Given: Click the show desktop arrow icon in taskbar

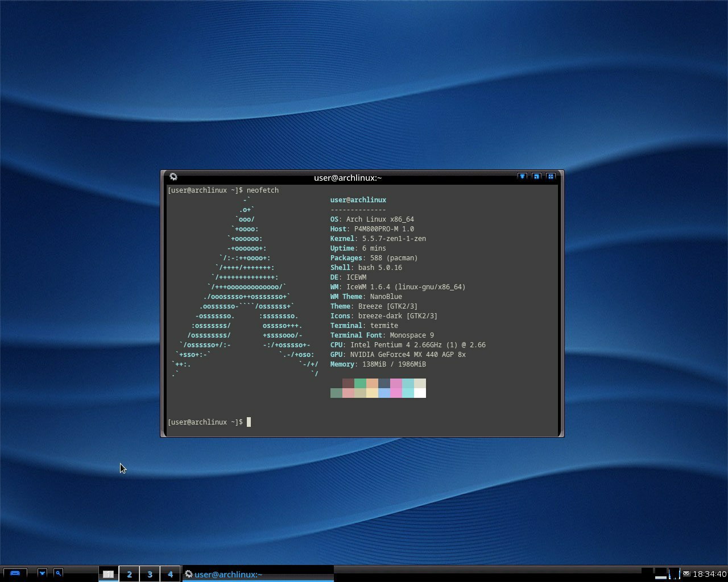Looking at the screenshot, I should click(x=42, y=573).
